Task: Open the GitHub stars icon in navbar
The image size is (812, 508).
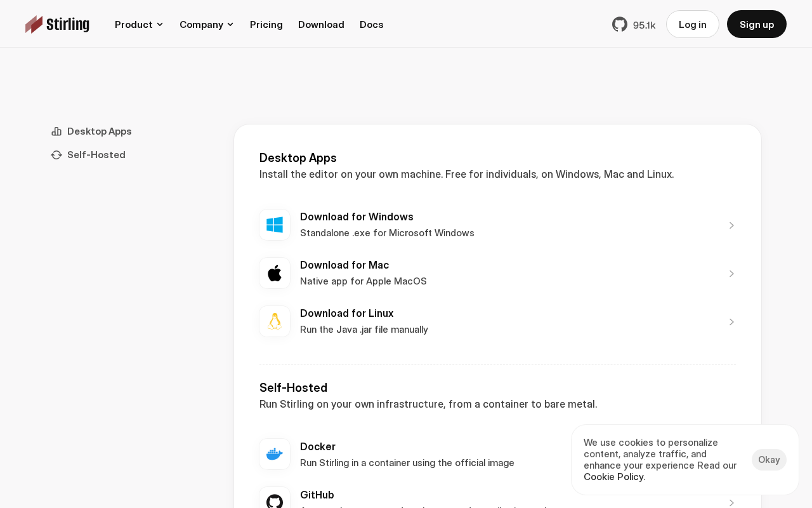Action: click(x=620, y=24)
